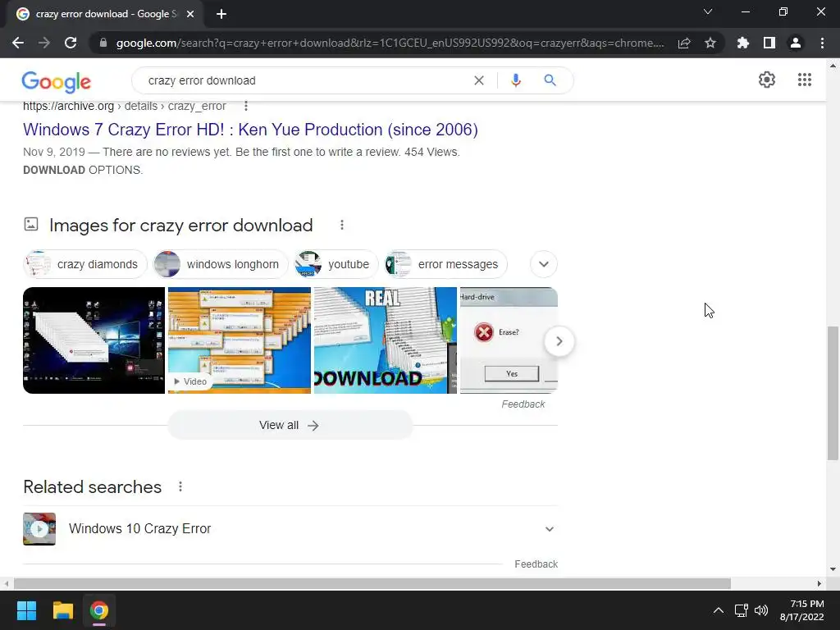Open Chrome side panel
The width and height of the screenshot is (840, 630).
click(769, 43)
